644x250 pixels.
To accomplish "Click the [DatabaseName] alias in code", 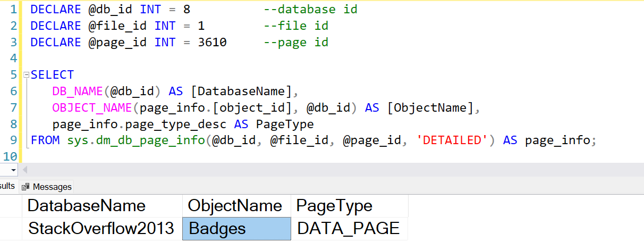I will (241, 92).
